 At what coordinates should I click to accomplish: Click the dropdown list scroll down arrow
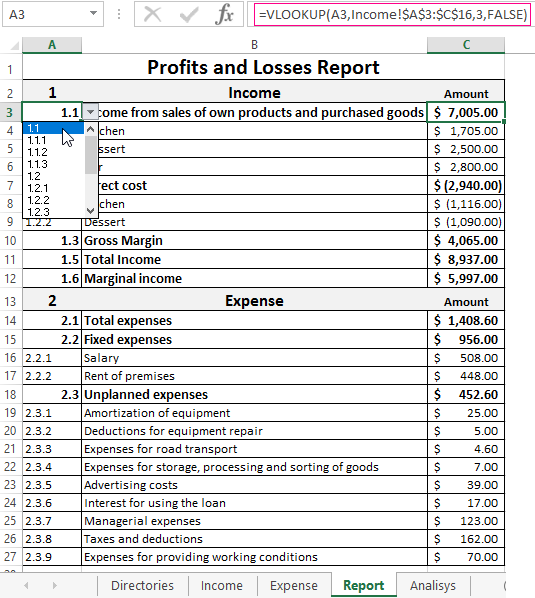click(x=91, y=211)
